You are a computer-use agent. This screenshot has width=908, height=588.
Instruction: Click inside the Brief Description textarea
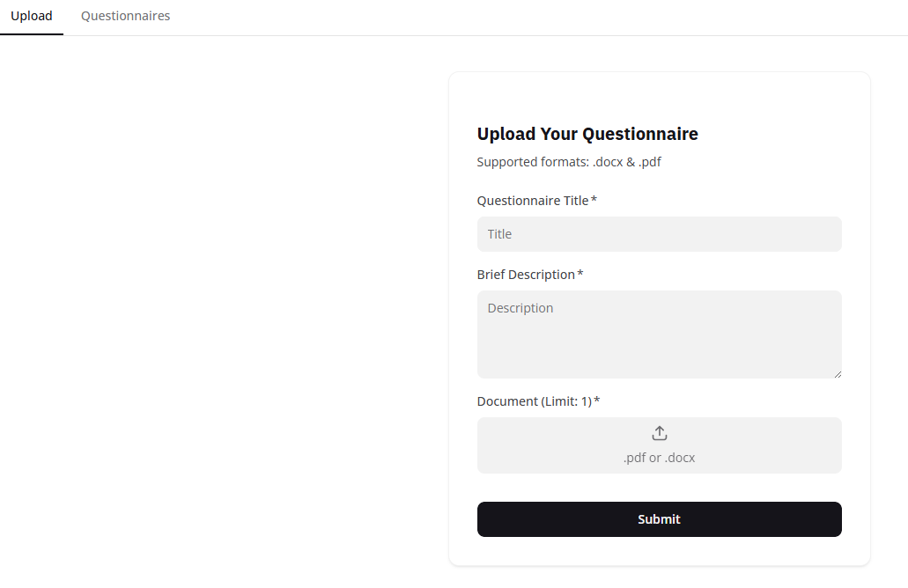click(x=659, y=334)
